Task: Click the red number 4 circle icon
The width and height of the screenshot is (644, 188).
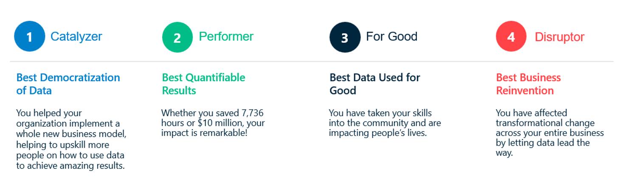Action: pos(512,36)
